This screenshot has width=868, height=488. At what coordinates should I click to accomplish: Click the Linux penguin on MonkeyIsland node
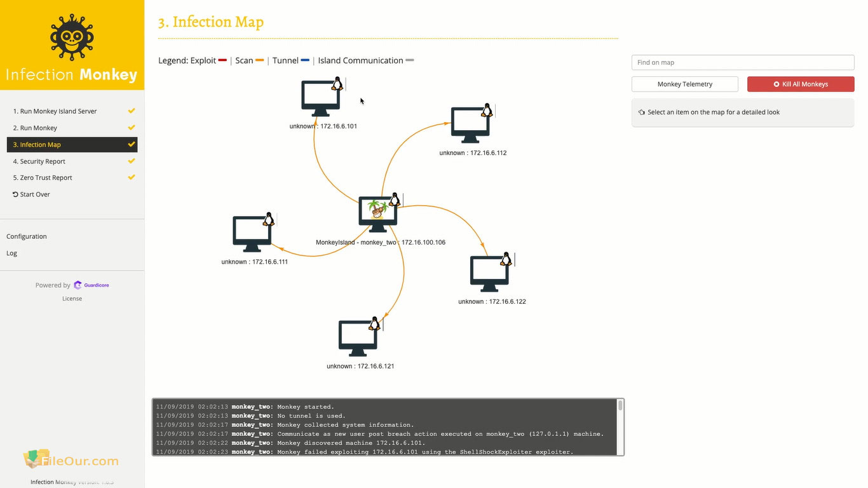click(395, 200)
